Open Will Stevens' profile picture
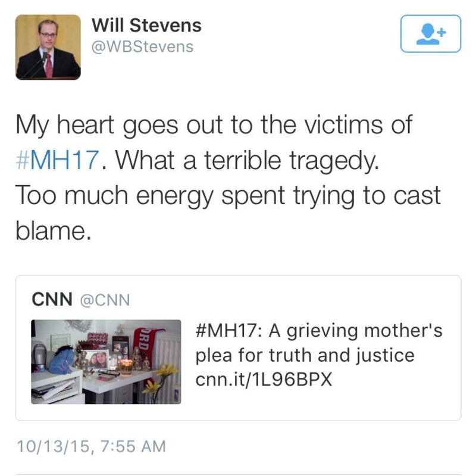 pos(48,47)
